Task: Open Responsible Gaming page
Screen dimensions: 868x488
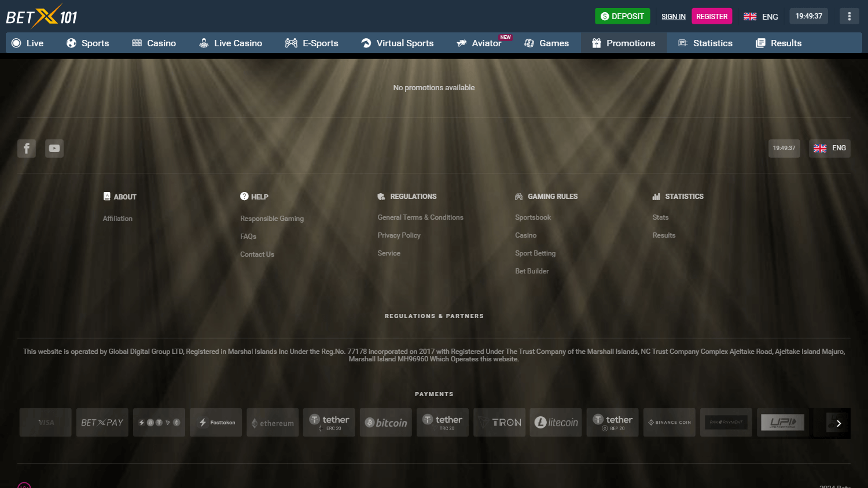Action: coord(272,219)
